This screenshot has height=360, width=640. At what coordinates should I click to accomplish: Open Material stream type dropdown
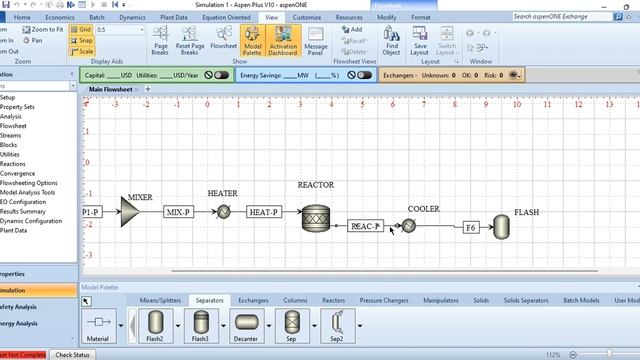(121, 326)
